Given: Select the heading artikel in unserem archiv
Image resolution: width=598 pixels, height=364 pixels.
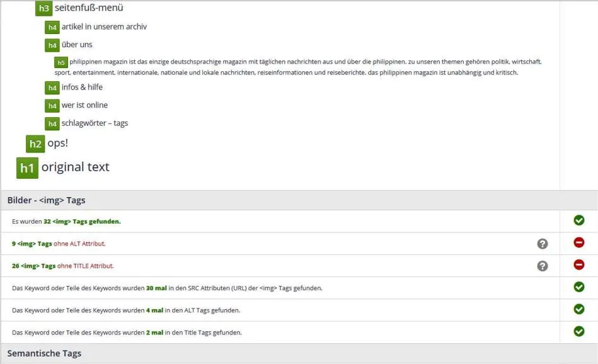Looking at the screenshot, I should click(104, 26).
